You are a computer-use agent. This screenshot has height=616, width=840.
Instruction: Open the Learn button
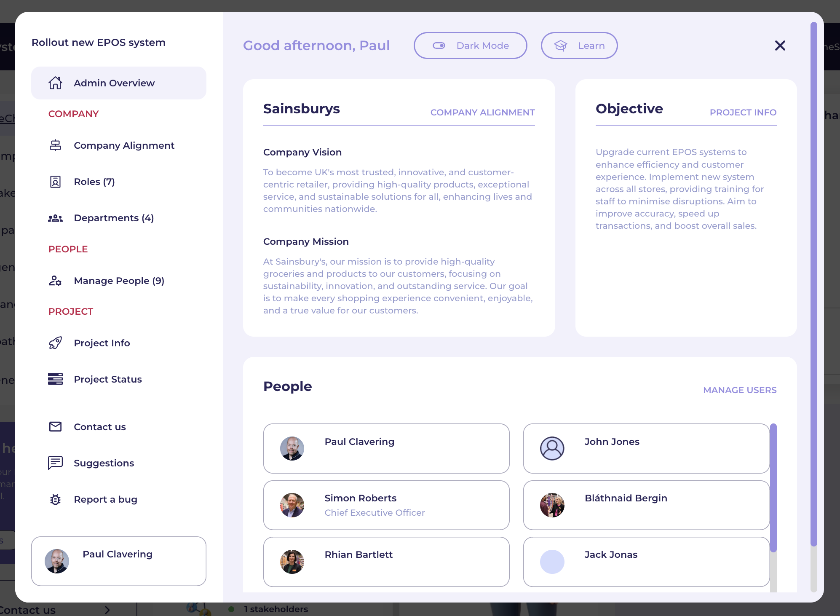click(579, 46)
